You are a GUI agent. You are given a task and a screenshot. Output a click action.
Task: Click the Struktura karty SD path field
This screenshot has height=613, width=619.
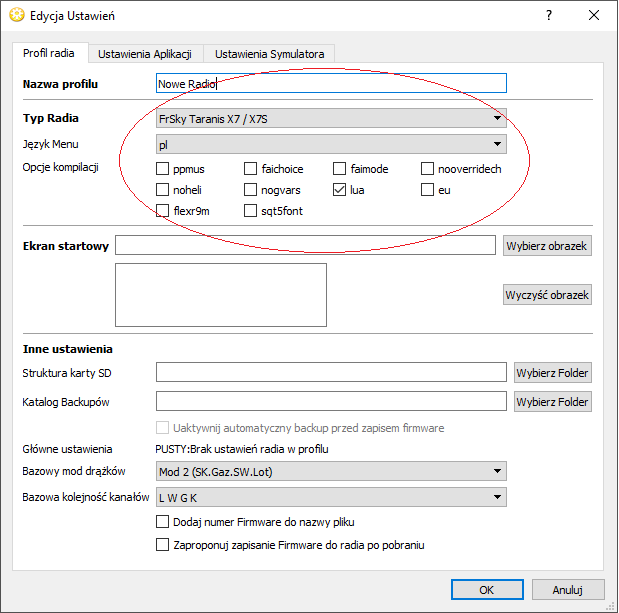point(331,372)
